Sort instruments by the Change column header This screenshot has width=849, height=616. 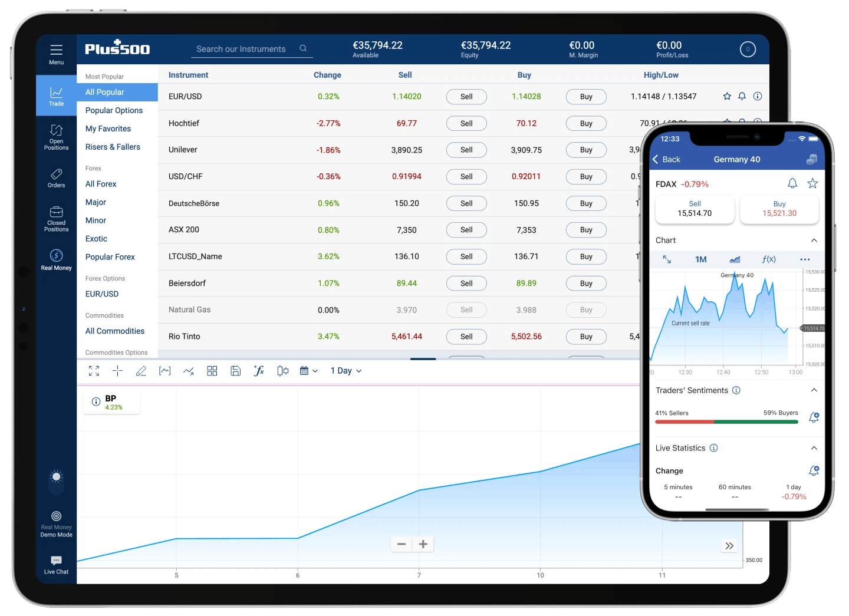coord(327,75)
